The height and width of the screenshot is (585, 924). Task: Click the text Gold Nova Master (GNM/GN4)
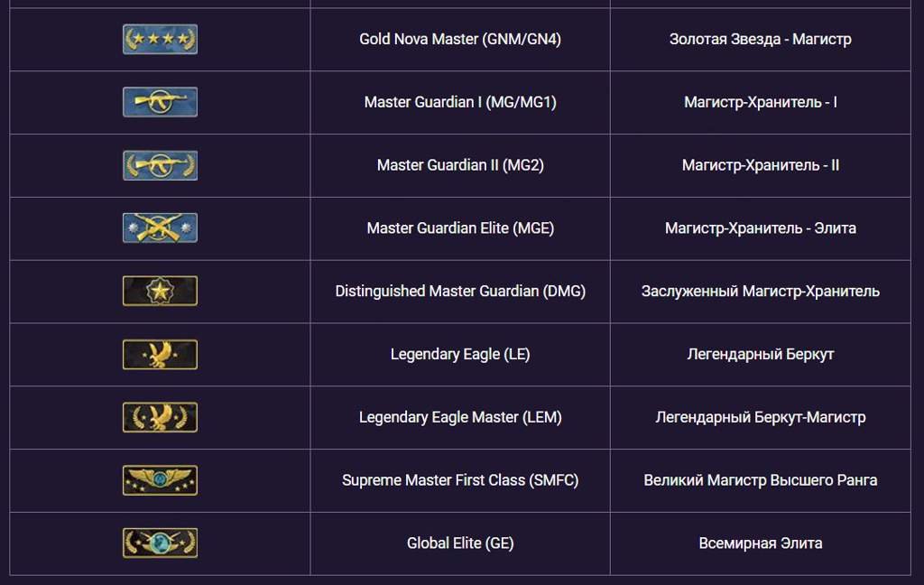tap(460, 39)
